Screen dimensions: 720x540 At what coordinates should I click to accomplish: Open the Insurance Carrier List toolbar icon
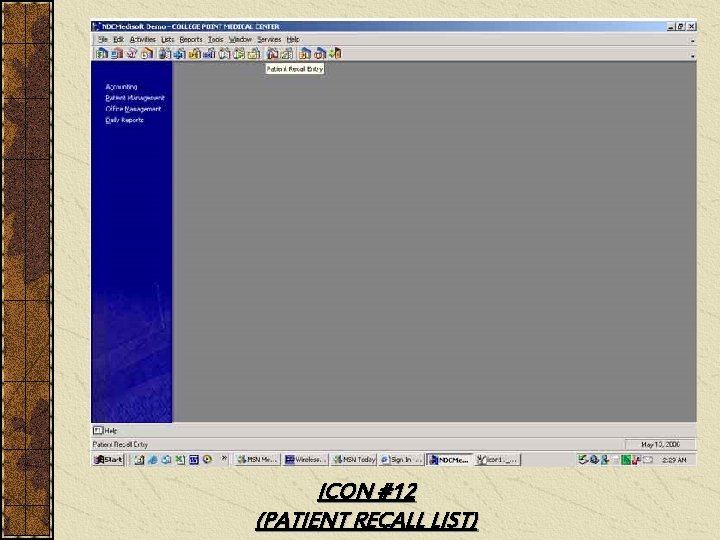pyautogui.click(x=180, y=54)
